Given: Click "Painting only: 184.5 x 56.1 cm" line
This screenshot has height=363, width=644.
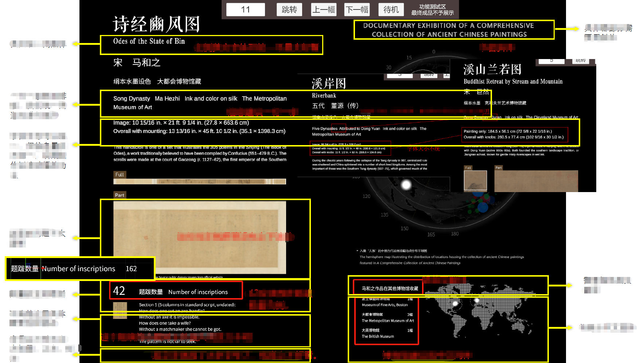Looking at the screenshot, I should (508, 131).
